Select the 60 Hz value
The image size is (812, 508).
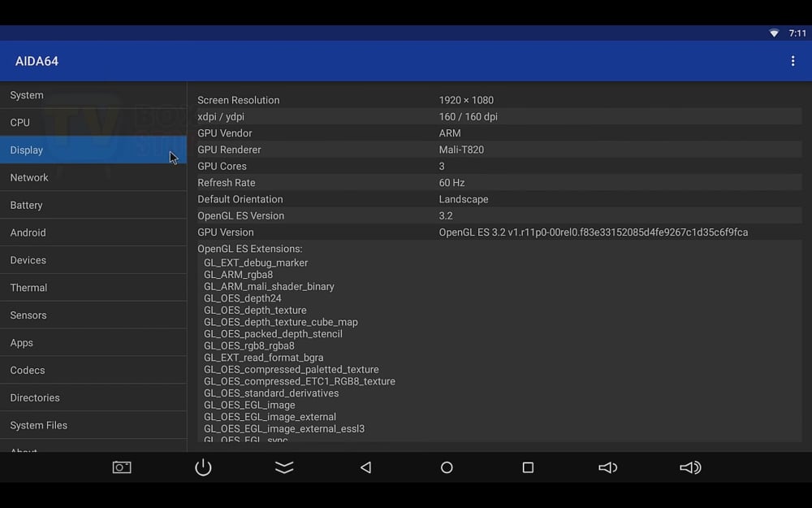click(451, 183)
